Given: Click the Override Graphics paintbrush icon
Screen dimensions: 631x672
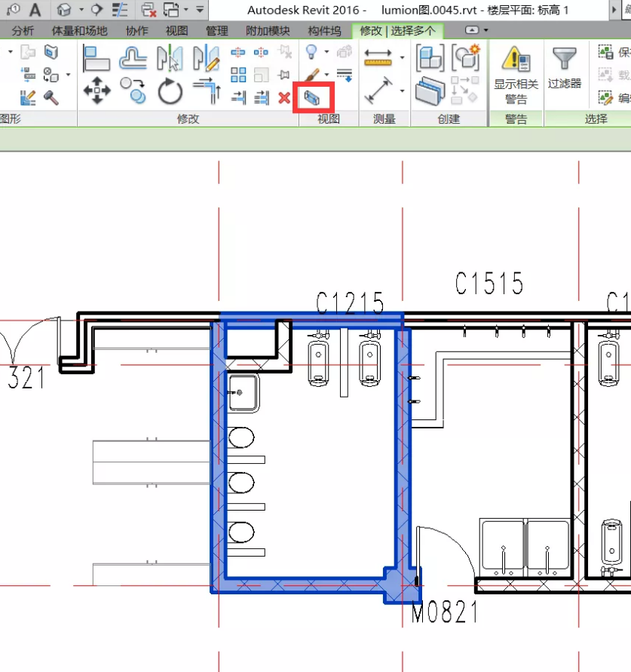Looking at the screenshot, I should (x=311, y=75).
